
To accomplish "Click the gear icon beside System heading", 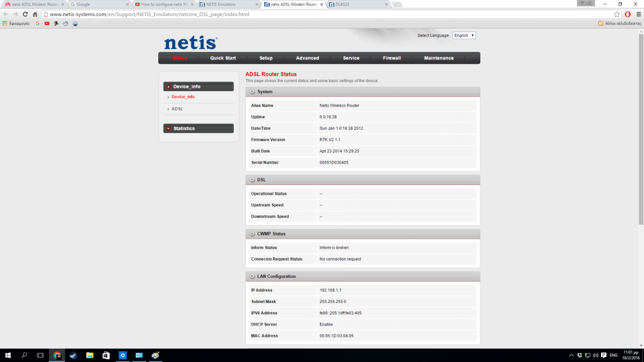I will 252,92.
